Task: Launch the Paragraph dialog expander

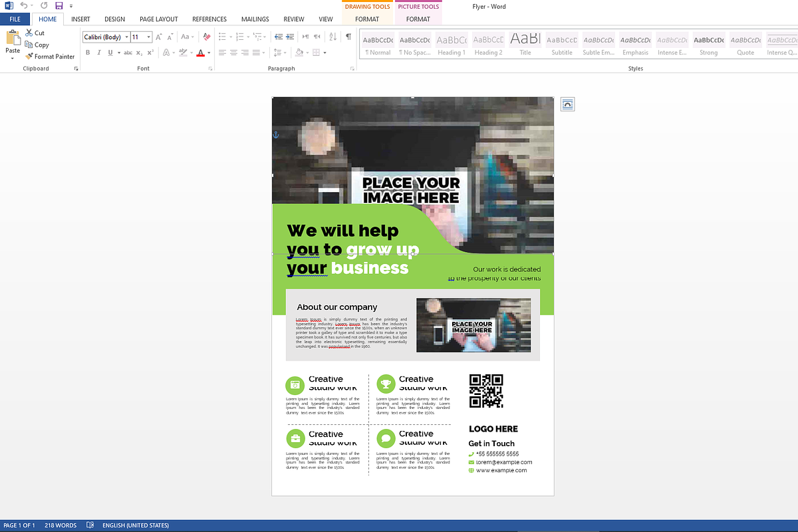Action: pyautogui.click(x=352, y=68)
